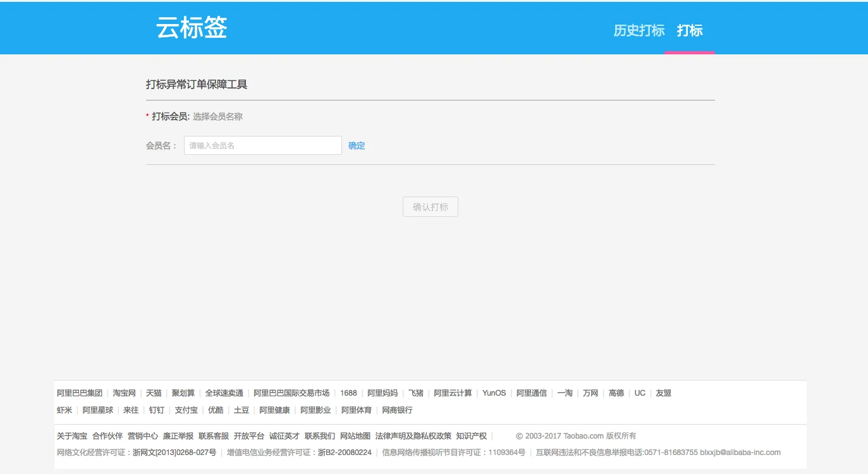The width and height of the screenshot is (868, 474).
Task: Visit the 聚划算 footer link
Action: [x=183, y=393]
